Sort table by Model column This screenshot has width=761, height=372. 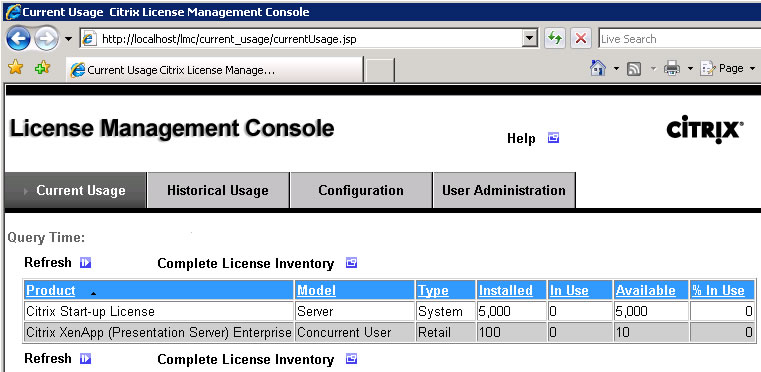point(316,290)
